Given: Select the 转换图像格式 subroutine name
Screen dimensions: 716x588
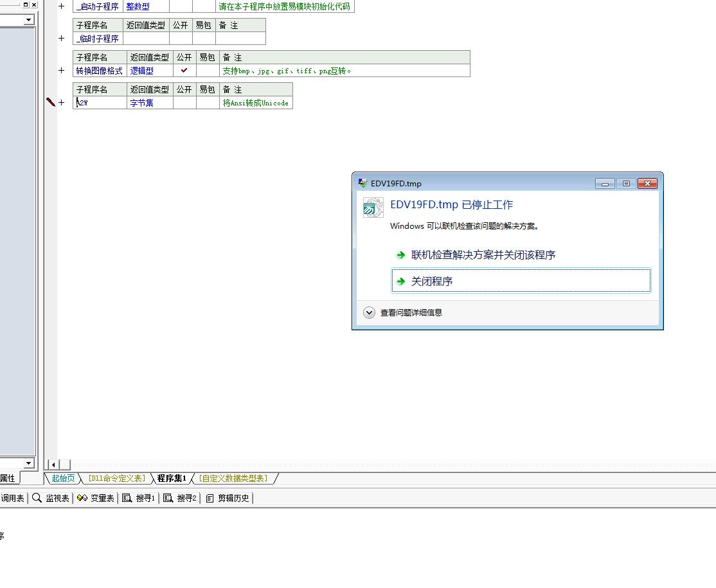Looking at the screenshot, I should pos(99,71).
